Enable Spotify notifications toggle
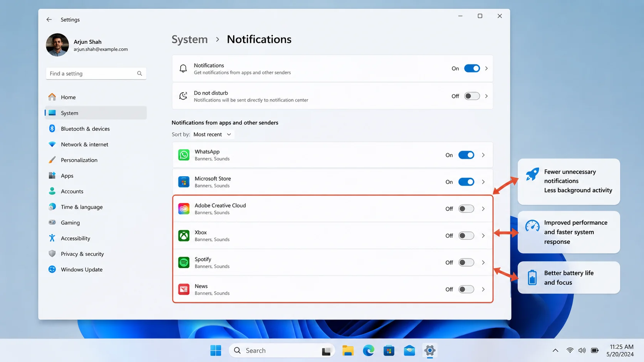This screenshot has width=644, height=362. 466,262
